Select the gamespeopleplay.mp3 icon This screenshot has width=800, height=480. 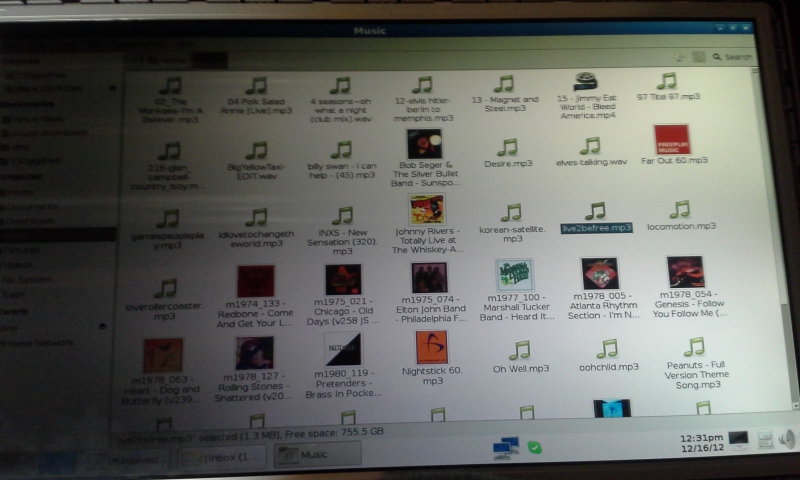(167, 219)
